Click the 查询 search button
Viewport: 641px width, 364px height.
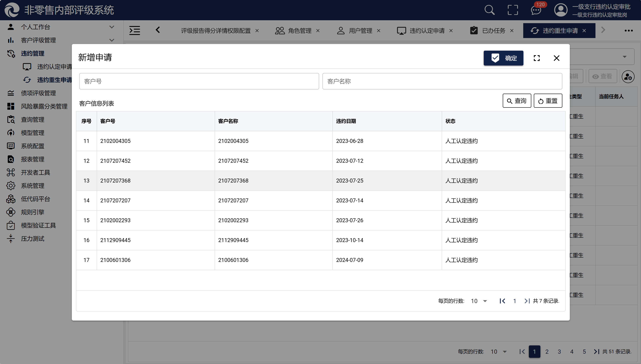[x=517, y=101]
